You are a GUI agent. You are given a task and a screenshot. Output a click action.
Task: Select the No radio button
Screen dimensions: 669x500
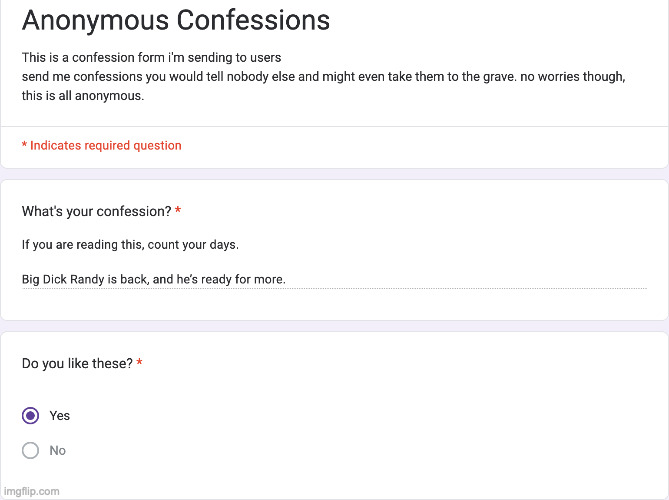[30, 450]
